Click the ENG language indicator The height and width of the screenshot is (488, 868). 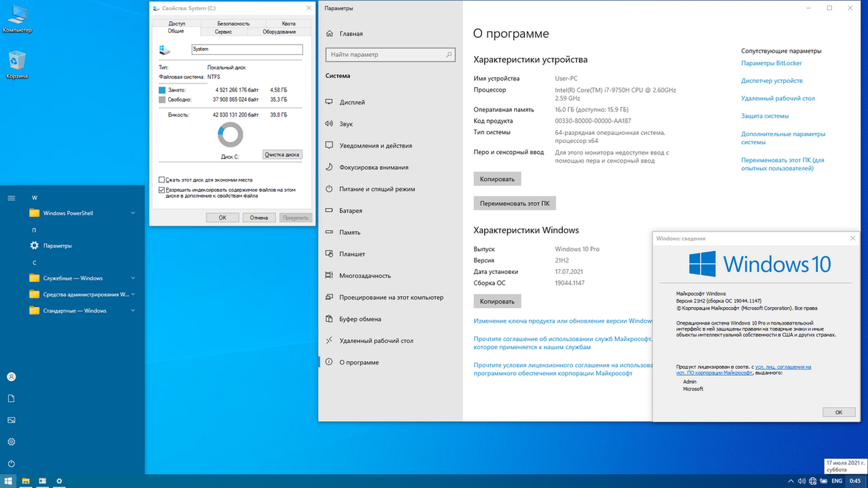point(837,481)
